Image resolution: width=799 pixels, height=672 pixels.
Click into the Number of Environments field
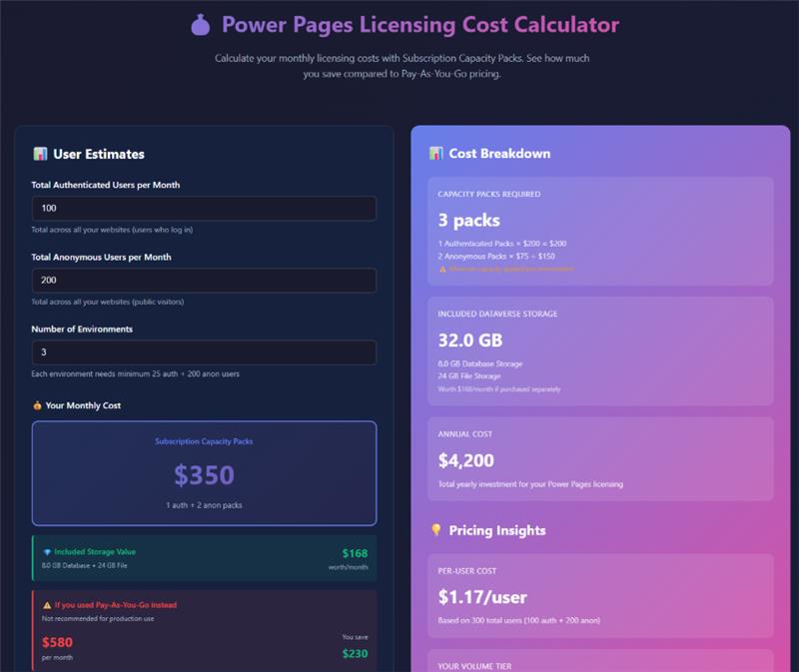tap(204, 352)
